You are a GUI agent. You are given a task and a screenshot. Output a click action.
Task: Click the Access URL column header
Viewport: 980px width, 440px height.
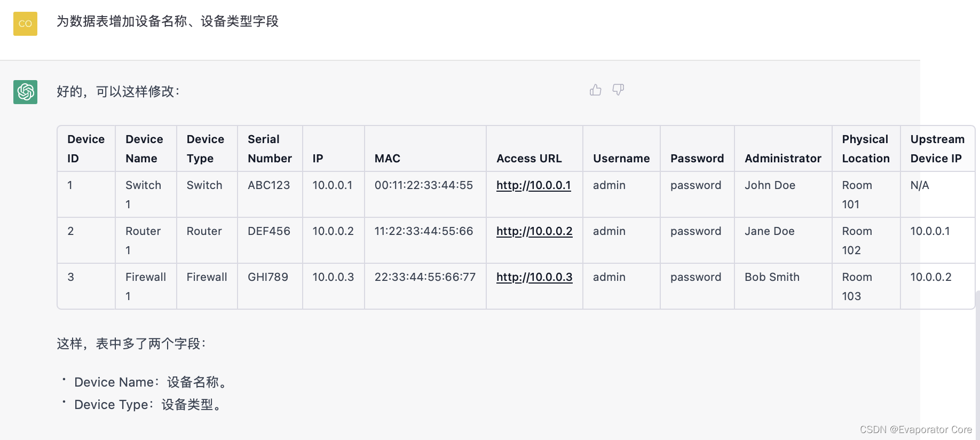(529, 159)
